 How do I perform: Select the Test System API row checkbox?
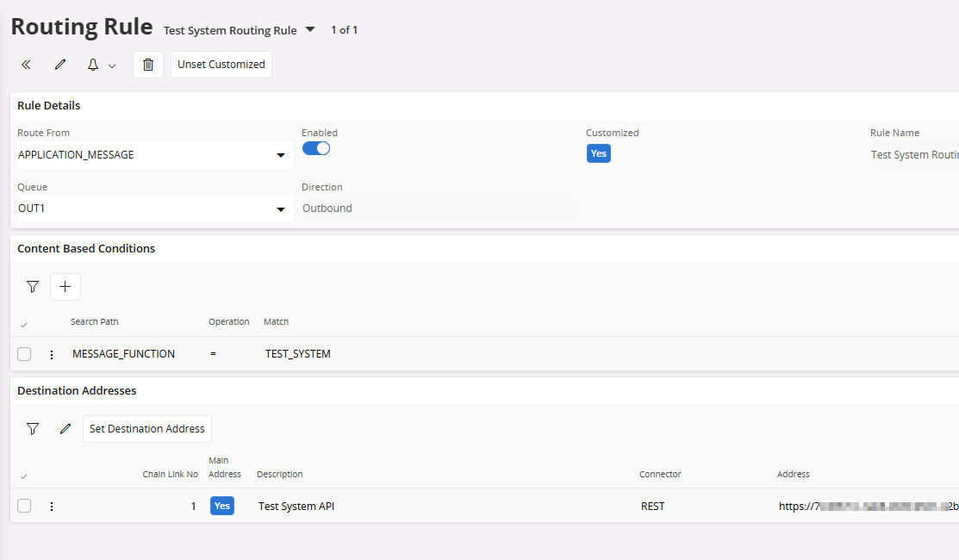[24, 506]
